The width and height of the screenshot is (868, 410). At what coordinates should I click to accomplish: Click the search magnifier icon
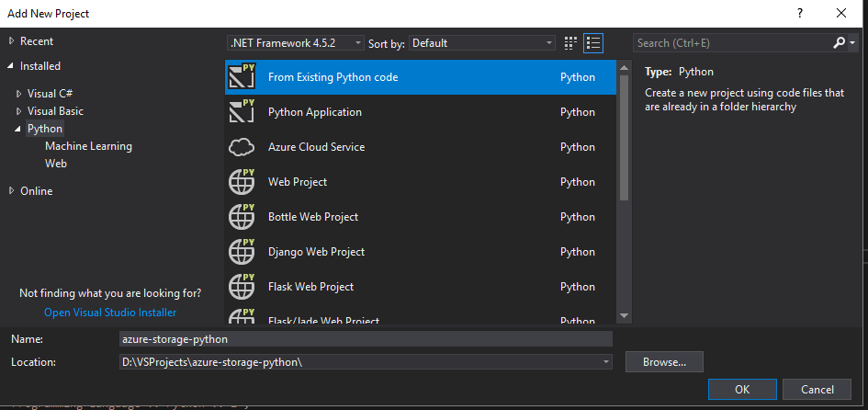point(839,42)
